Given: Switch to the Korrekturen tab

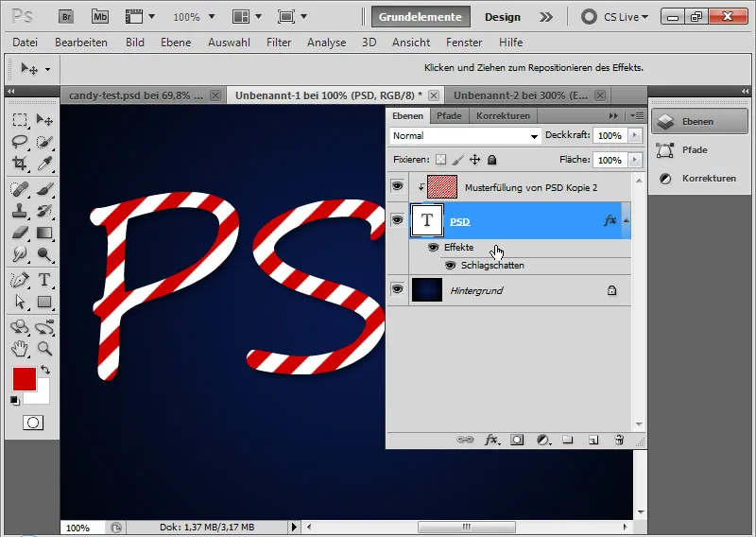Looking at the screenshot, I should point(503,115).
